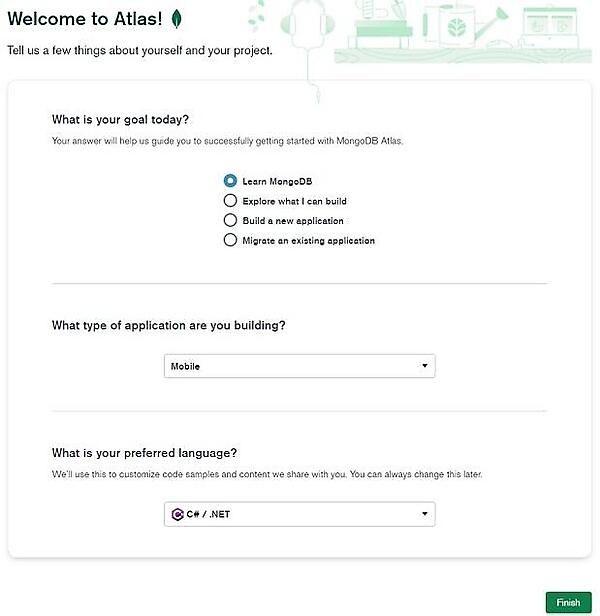Select the Learn MongoDB radio option

(x=231, y=181)
